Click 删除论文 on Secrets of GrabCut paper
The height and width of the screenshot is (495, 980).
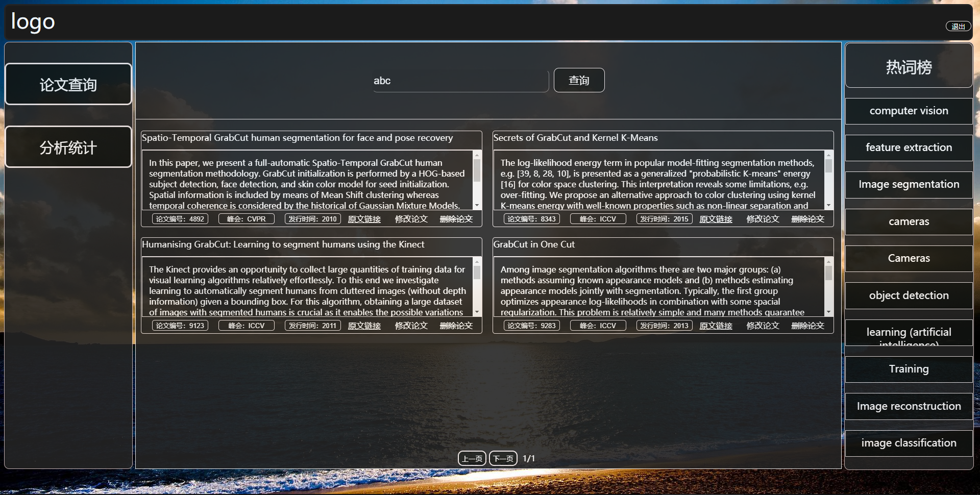tap(807, 219)
